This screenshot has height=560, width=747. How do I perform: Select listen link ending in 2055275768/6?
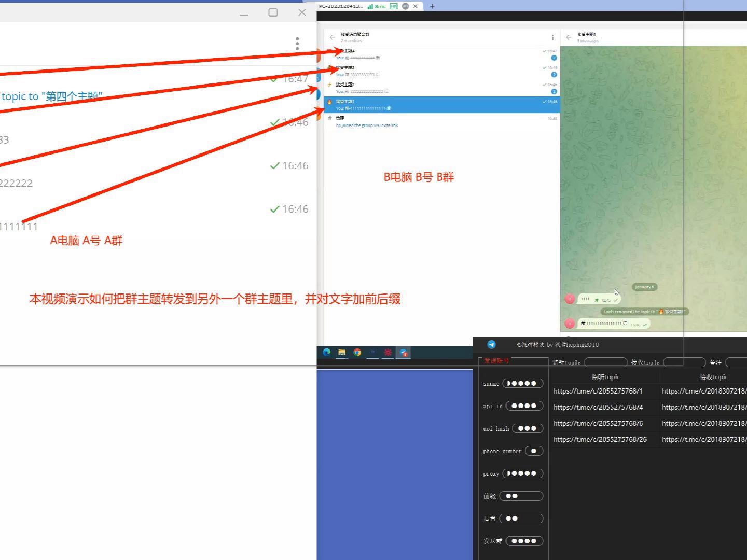point(598,423)
